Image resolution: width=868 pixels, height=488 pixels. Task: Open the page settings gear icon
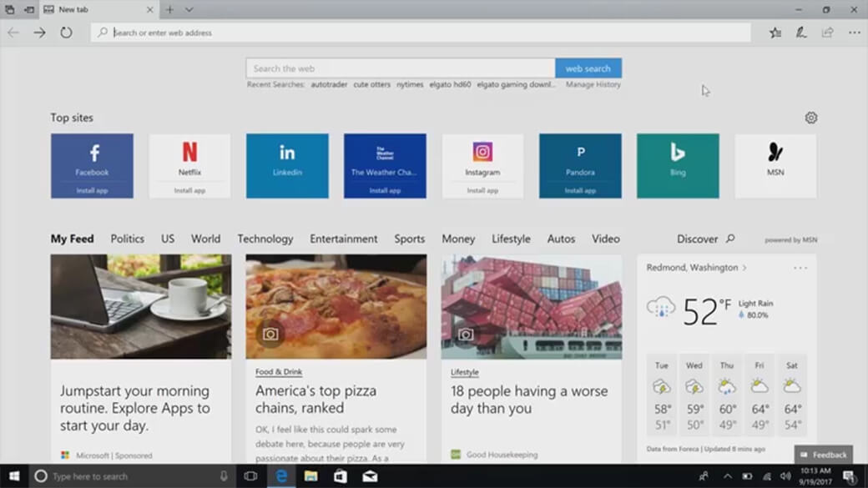810,118
